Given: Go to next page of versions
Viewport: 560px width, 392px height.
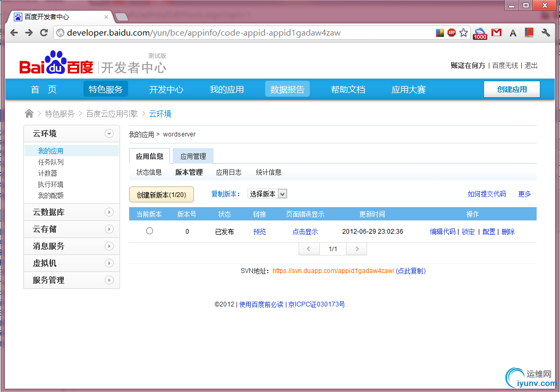Looking at the screenshot, I should [357, 249].
